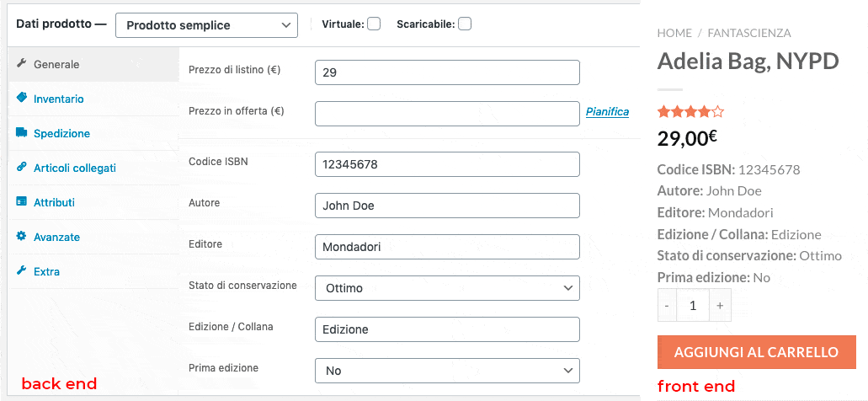This screenshot has width=868, height=401.
Task: Open the Stato di conservazione dropdown
Action: (447, 288)
